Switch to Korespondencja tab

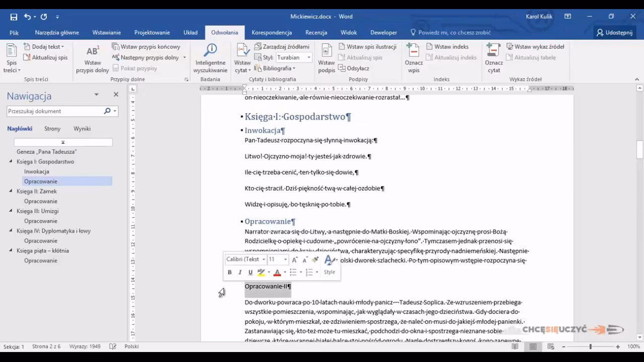pos(272,33)
